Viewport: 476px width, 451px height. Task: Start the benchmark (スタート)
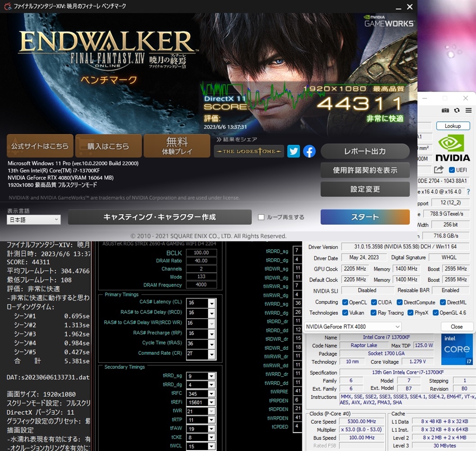(365, 217)
